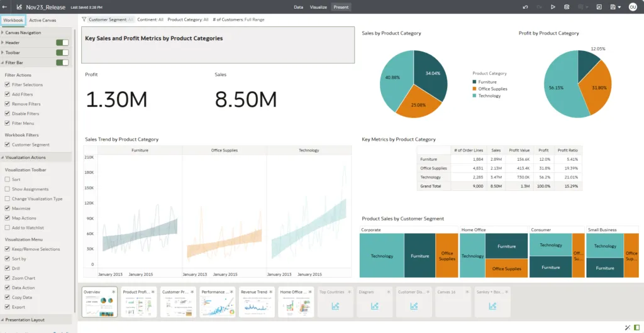Toggle the Header switch off

pos(62,43)
